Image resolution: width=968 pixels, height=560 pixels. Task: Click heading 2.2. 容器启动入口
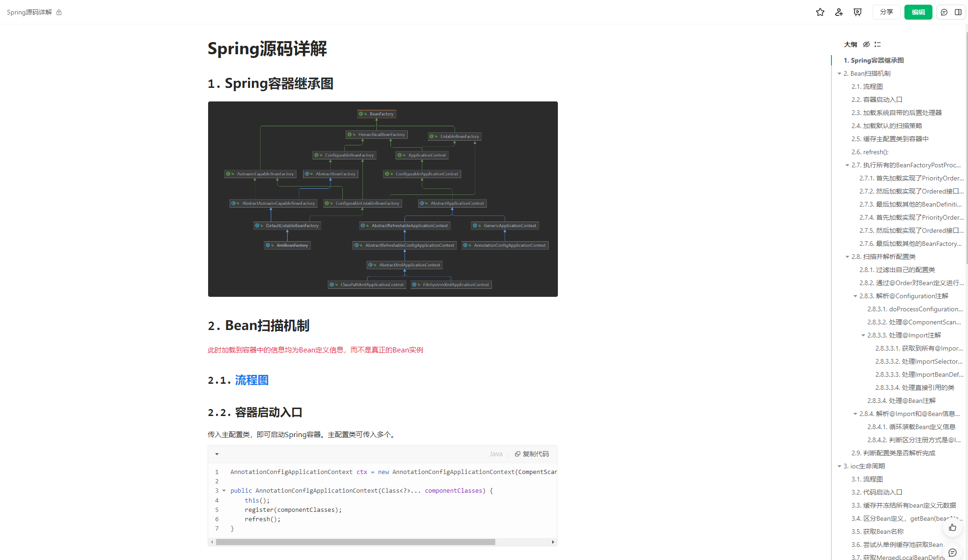click(255, 412)
